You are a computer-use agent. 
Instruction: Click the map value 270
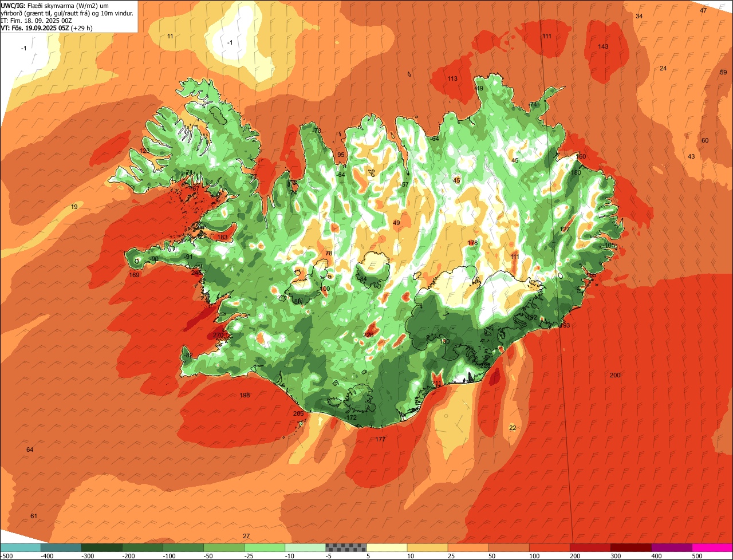218,335
